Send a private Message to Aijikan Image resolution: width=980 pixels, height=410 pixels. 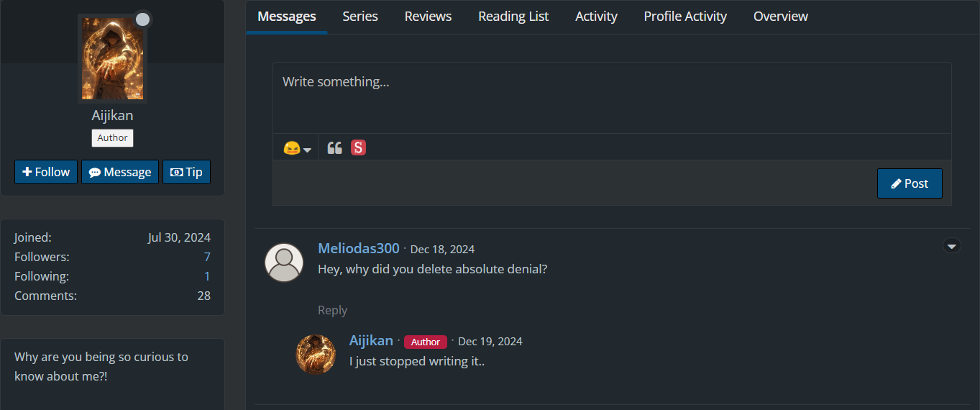[x=120, y=172]
